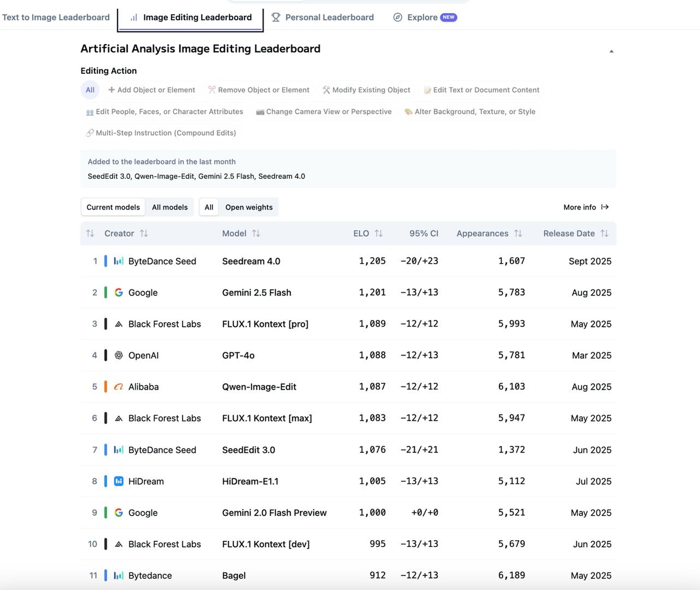Image resolution: width=700 pixels, height=590 pixels.
Task: Switch to the All models toggle
Action: [x=170, y=207]
